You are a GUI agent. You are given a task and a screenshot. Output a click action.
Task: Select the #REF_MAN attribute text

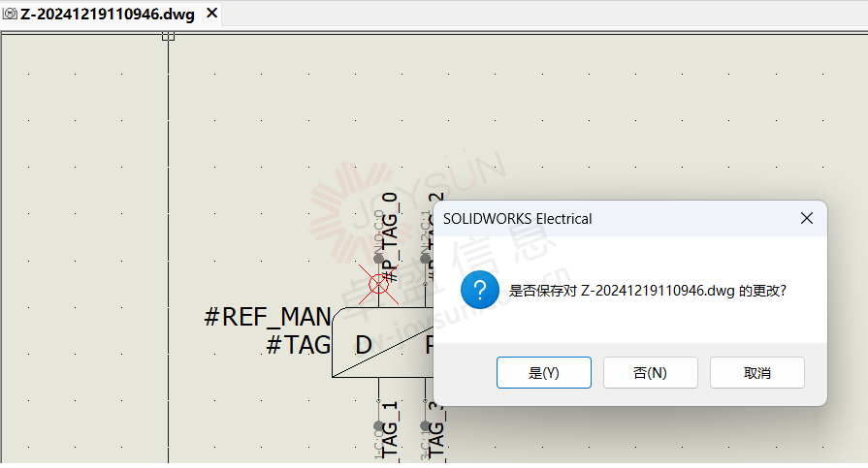pyautogui.click(x=268, y=317)
